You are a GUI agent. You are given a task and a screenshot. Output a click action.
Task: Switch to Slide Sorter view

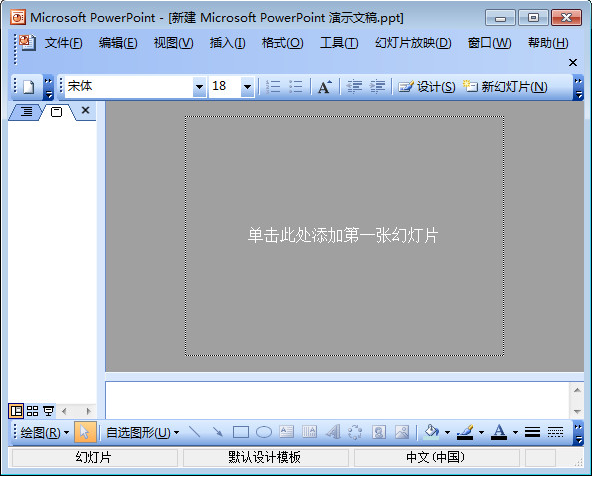click(x=33, y=411)
